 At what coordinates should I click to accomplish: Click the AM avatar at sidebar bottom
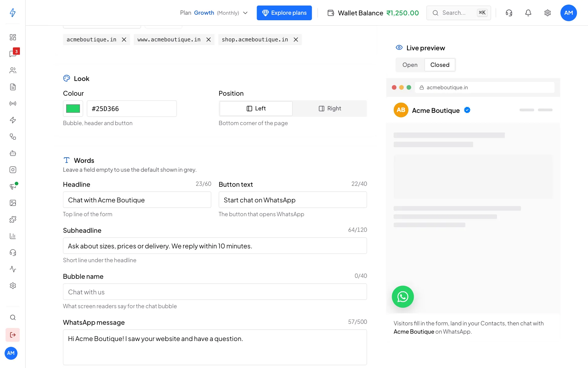click(11, 353)
